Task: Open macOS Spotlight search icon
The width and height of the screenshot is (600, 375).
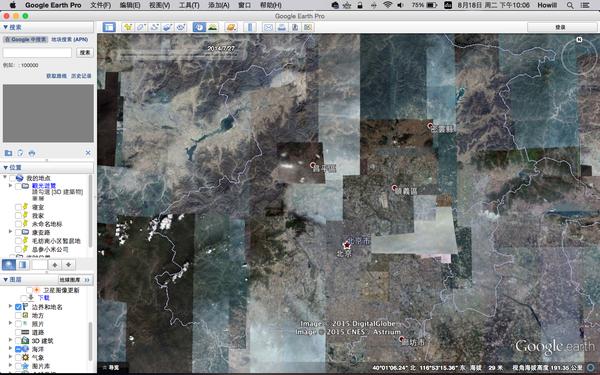Action: 570,5
